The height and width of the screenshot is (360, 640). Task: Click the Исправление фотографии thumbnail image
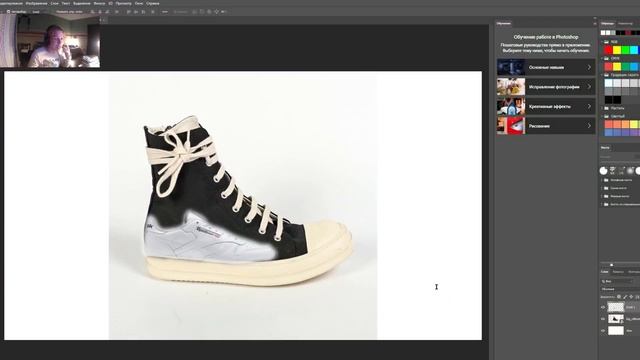[511, 87]
